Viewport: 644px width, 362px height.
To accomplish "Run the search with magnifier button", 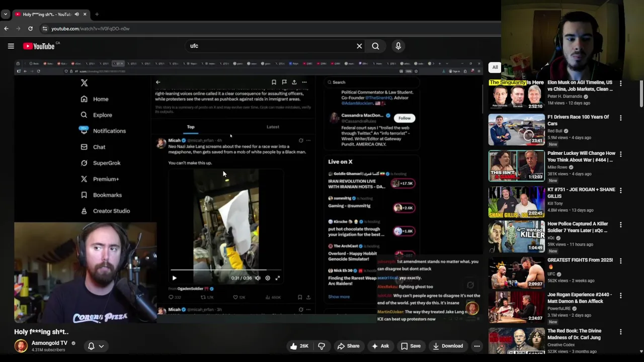I will tap(375, 46).
